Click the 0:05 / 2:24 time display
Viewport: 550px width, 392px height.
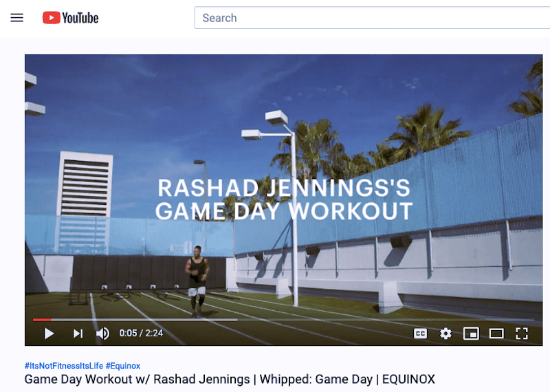pyautogui.click(x=141, y=333)
